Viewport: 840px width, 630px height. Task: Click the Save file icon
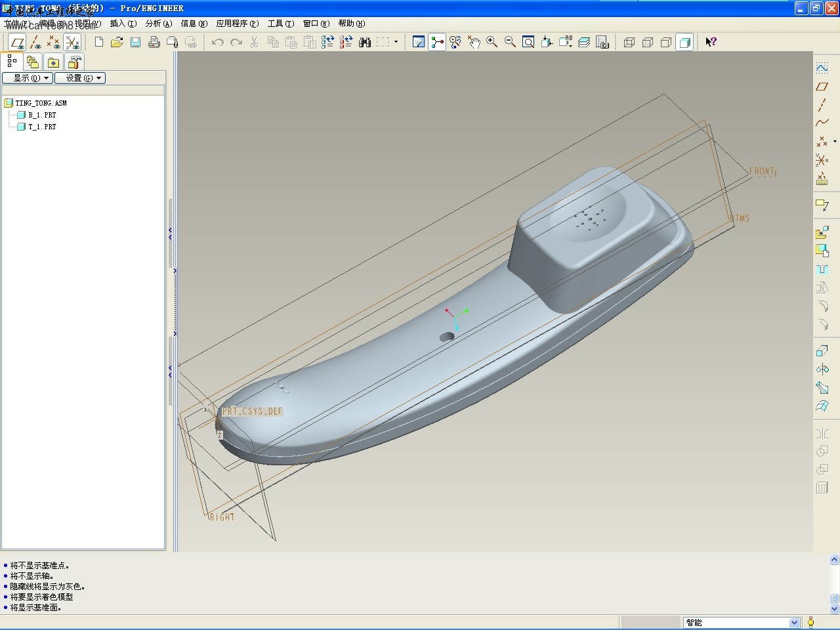tap(136, 43)
